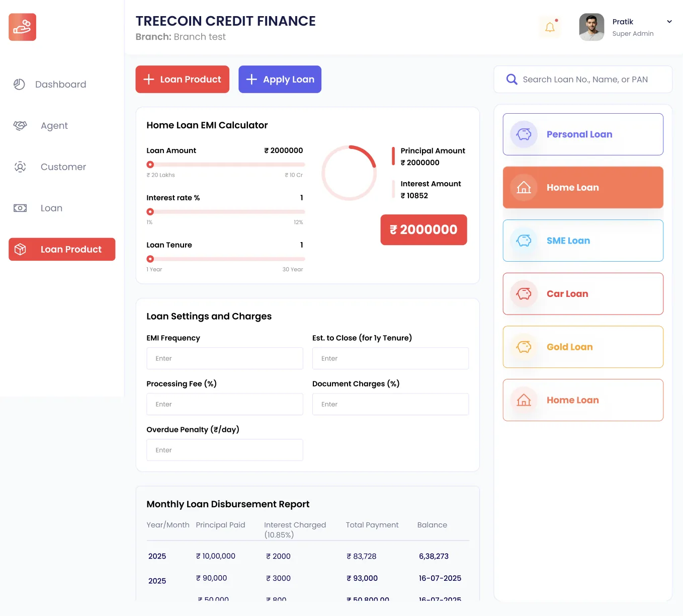The width and height of the screenshot is (683, 616).
Task: Click the Agent handshake icon
Action: click(20, 126)
